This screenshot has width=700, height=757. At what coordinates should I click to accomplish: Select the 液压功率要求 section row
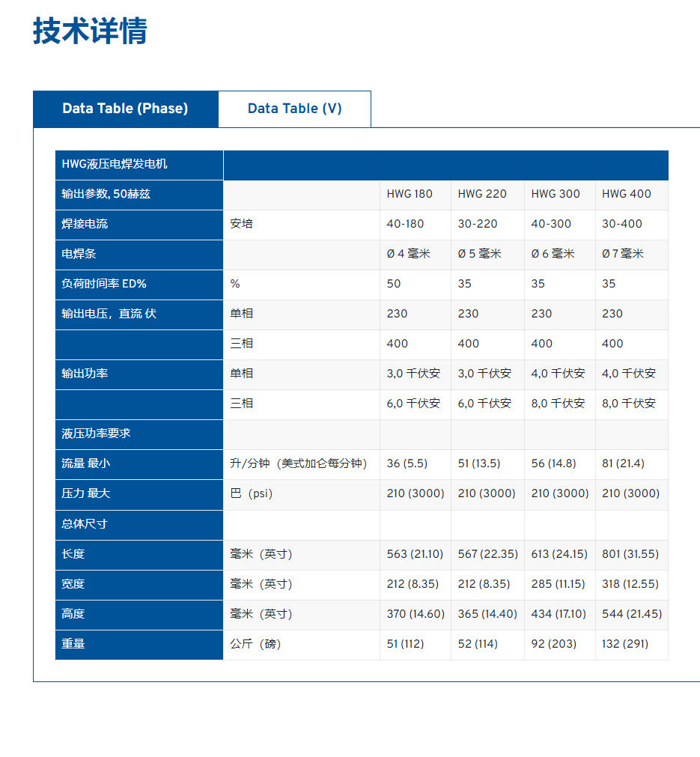click(x=97, y=434)
